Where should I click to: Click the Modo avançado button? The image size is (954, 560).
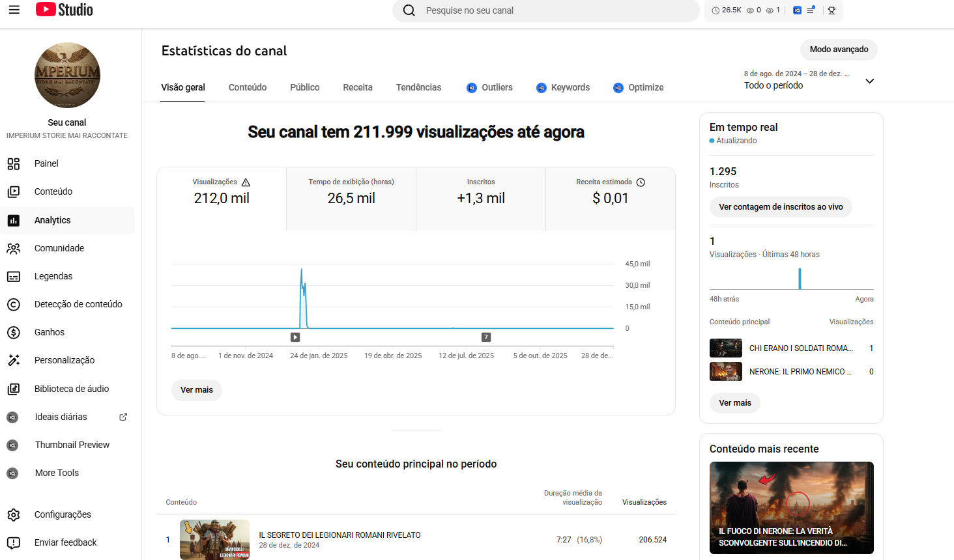coord(839,49)
